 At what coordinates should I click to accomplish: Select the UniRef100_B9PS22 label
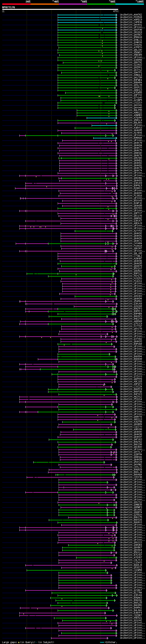131,273
